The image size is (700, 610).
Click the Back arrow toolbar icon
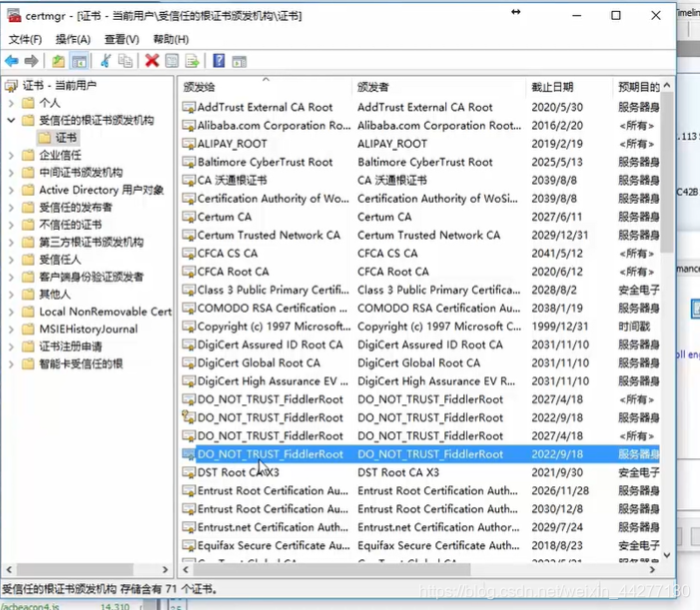pos(12,61)
